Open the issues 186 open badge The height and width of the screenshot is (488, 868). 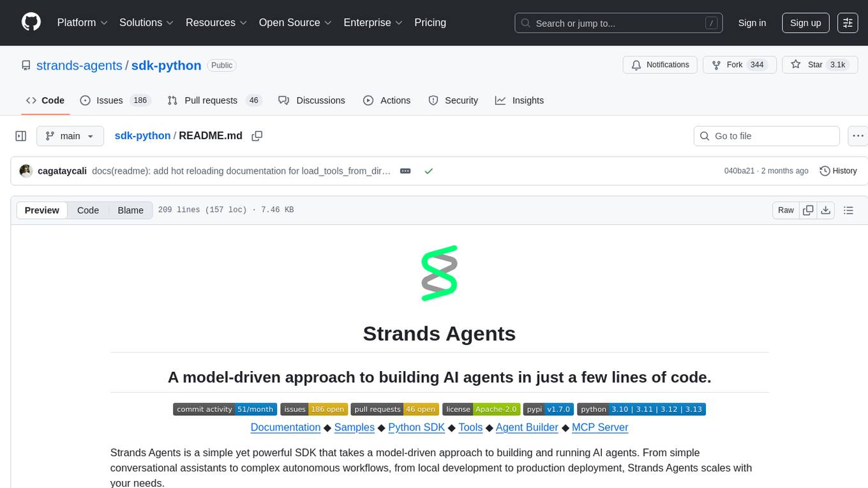314,409
